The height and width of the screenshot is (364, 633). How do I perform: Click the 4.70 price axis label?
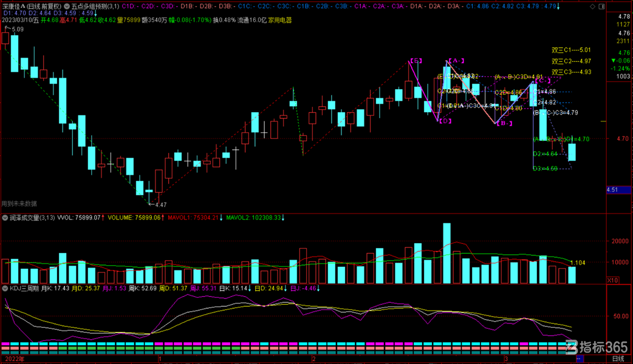(623, 138)
